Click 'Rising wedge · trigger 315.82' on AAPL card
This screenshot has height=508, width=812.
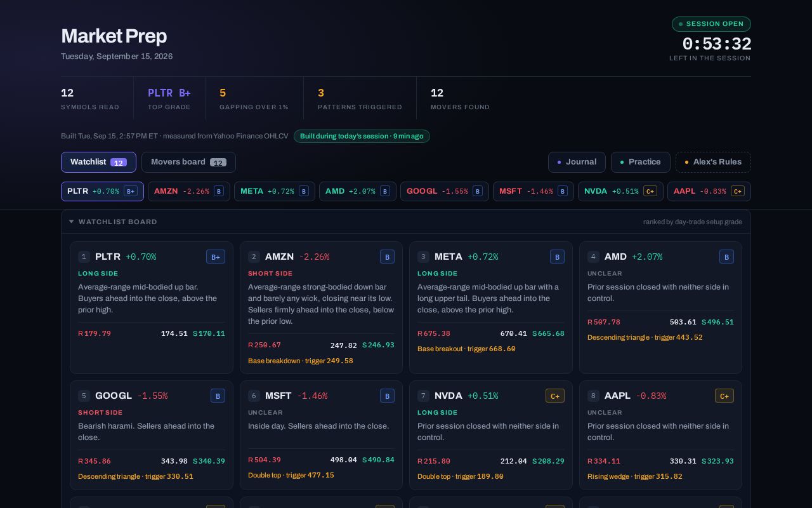[x=635, y=476]
